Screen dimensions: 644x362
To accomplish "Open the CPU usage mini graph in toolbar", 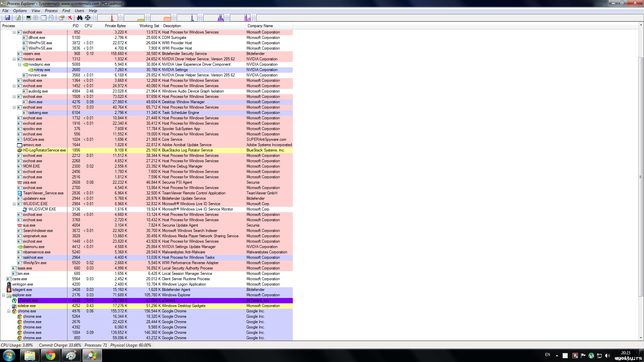I will [x=108, y=18].
